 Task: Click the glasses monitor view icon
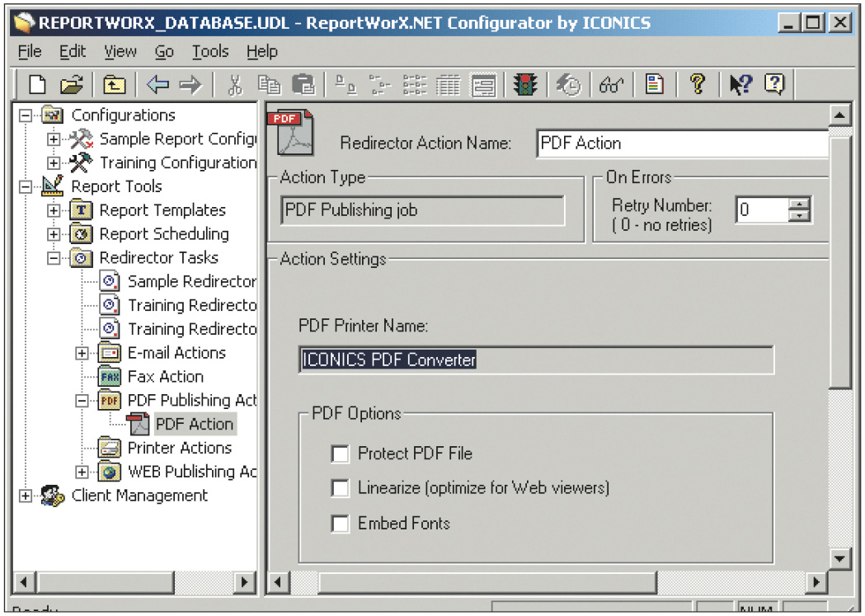[611, 86]
